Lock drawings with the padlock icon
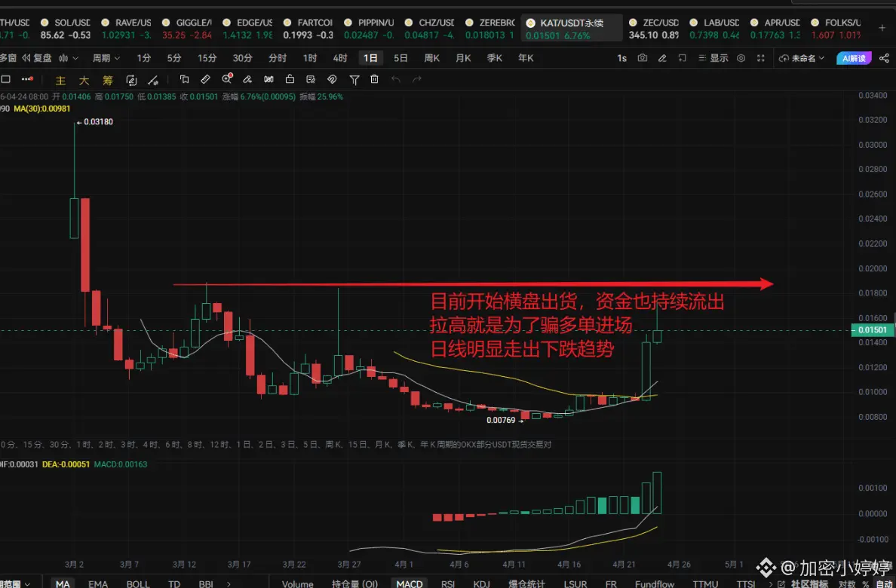The width and height of the screenshot is (896, 588). point(290,79)
